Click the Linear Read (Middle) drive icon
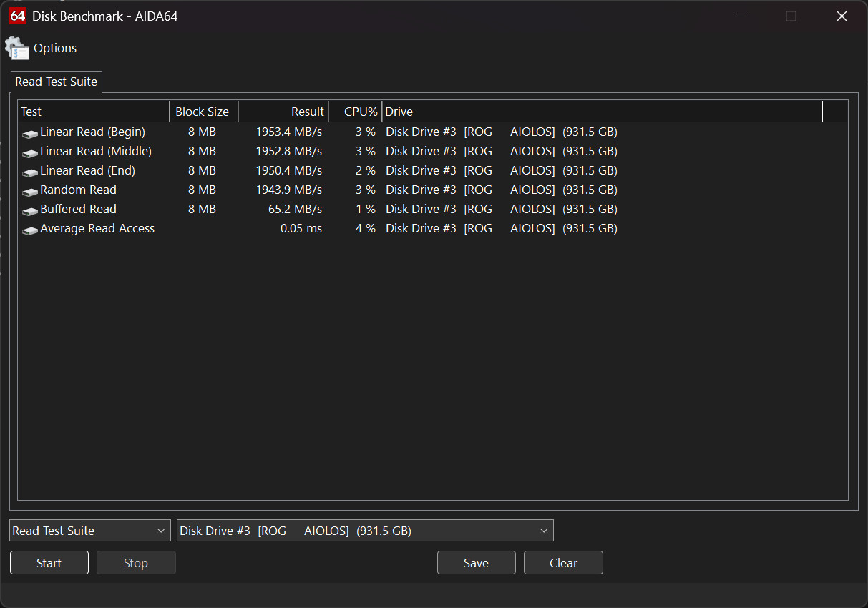 [29, 152]
